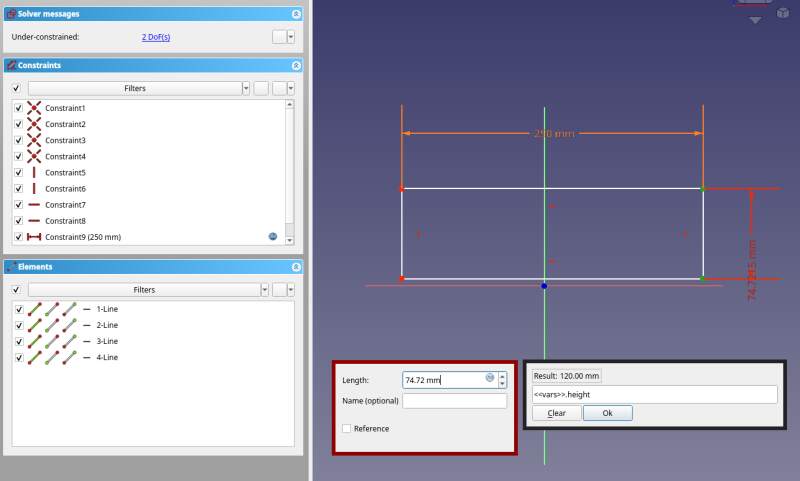Open the expression editor icon in Length field

(x=490, y=378)
